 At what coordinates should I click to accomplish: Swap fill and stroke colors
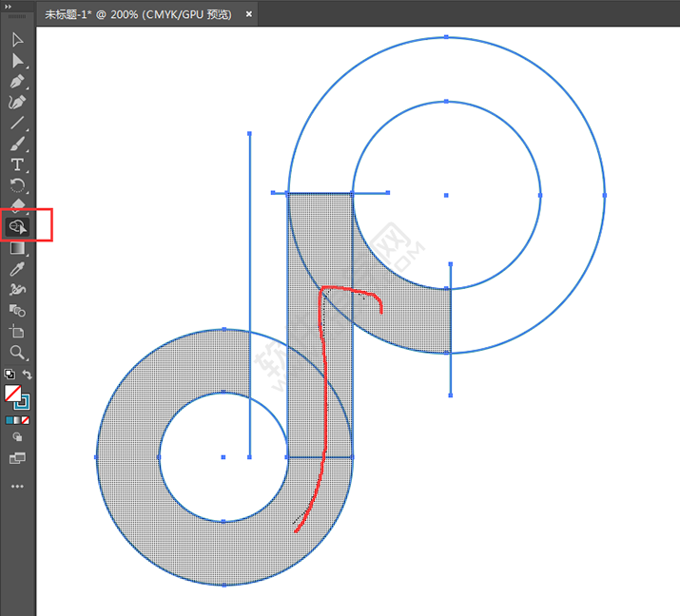click(28, 375)
